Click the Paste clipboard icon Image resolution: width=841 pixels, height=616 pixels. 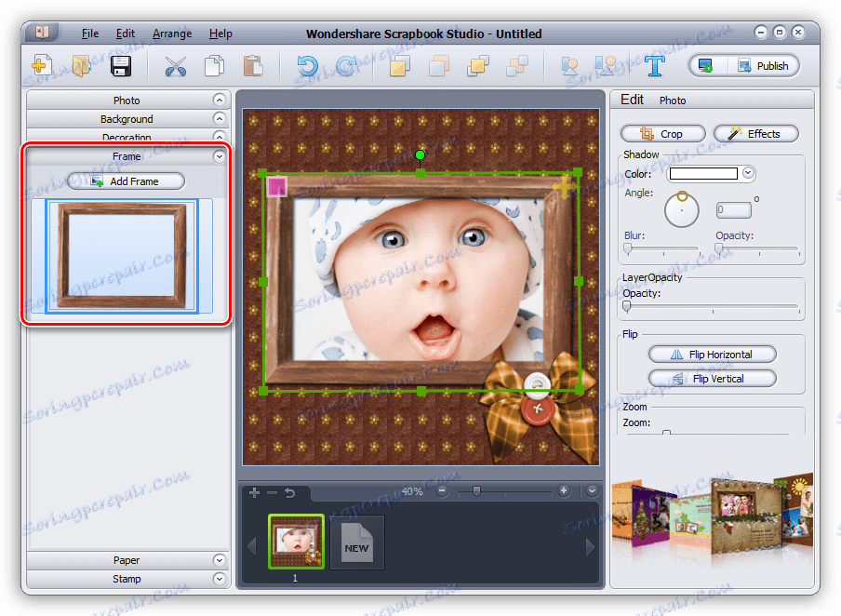point(252,66)
